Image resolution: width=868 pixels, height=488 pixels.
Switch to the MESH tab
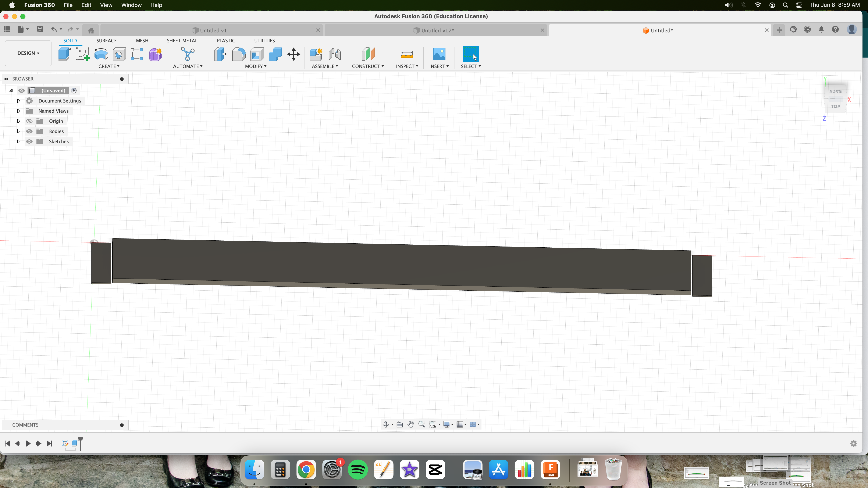tap(142, 41)
